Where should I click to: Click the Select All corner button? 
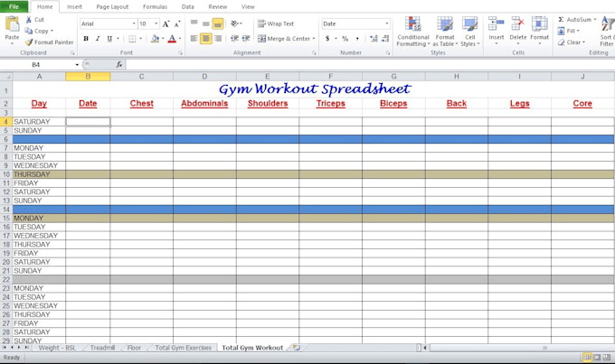6,77
